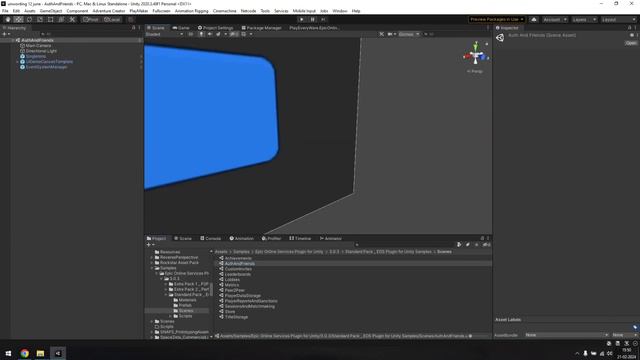Open the custom editor tools icon
Image resolution: width=640 pixels, height=360 pixels.
[72, 19]
